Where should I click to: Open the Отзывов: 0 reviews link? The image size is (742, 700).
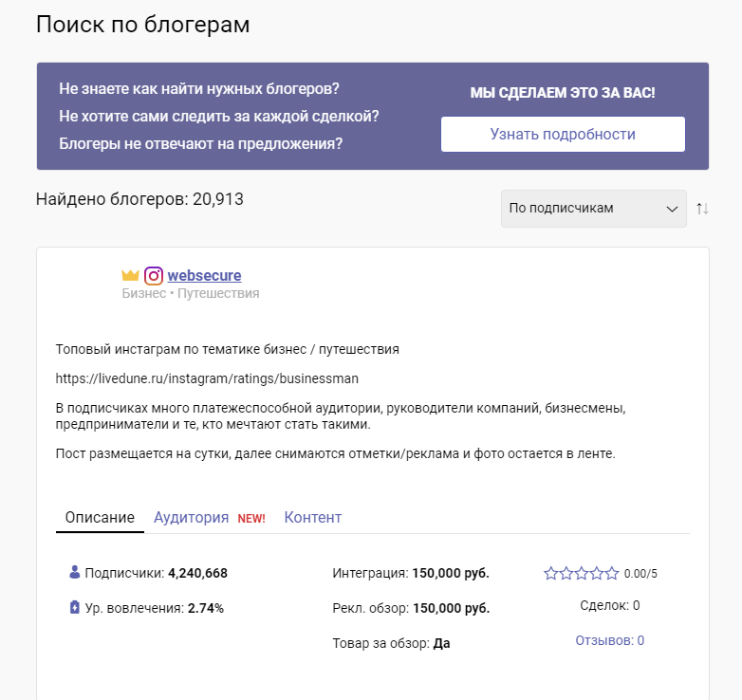tap(609, 641)
